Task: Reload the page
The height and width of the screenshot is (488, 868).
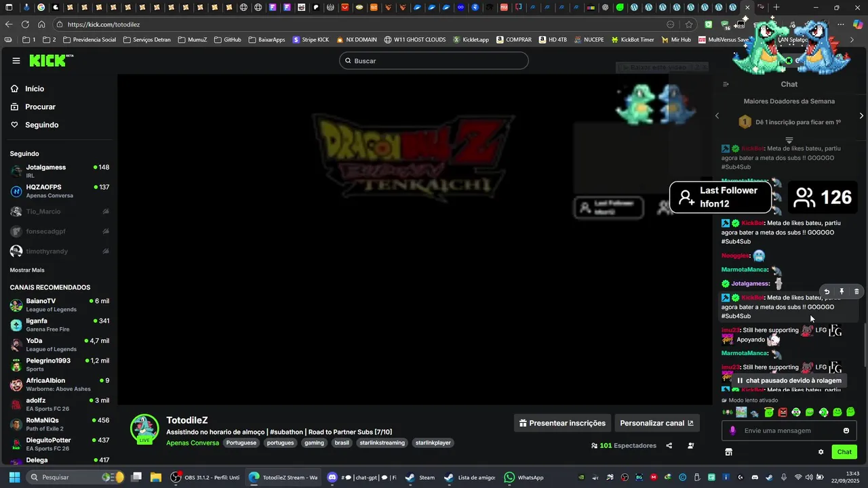Action: click(25, 24)
